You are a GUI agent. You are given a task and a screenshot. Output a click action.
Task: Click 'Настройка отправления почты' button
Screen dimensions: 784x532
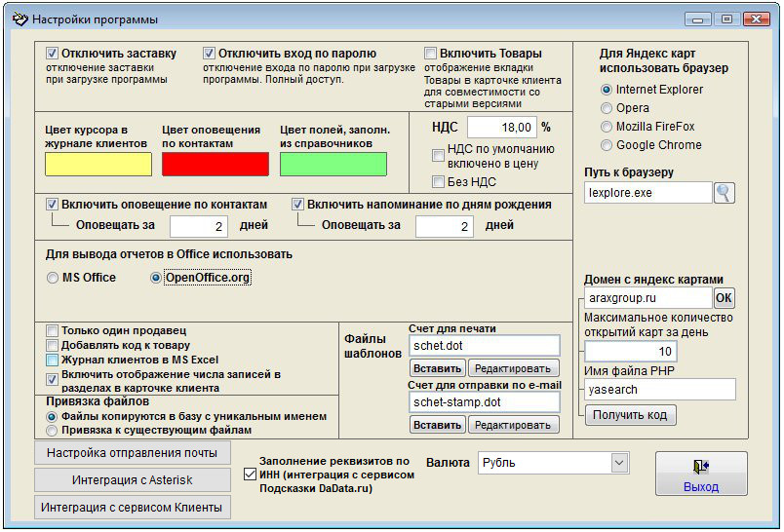click(133, 452)
